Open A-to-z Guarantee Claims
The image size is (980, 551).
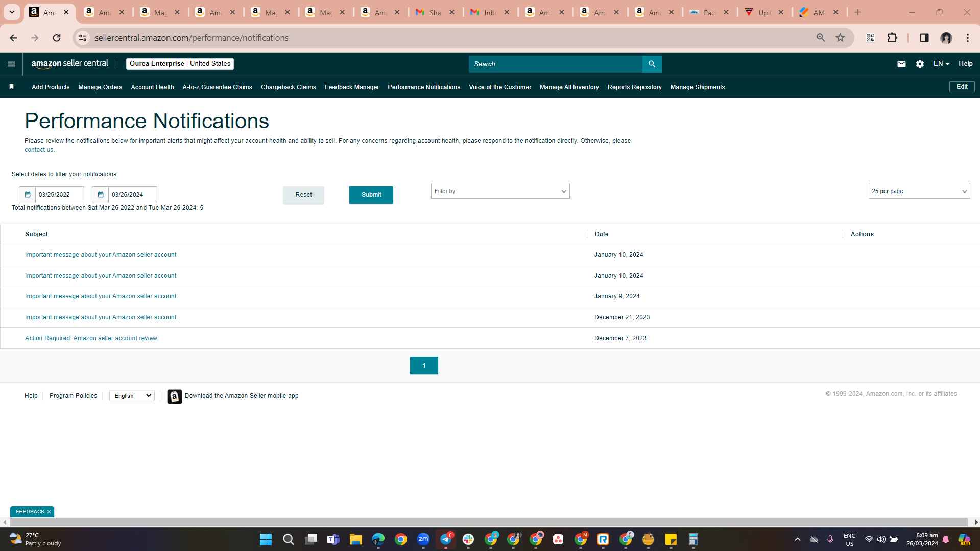pyautogui.click(x=218, y=87)
